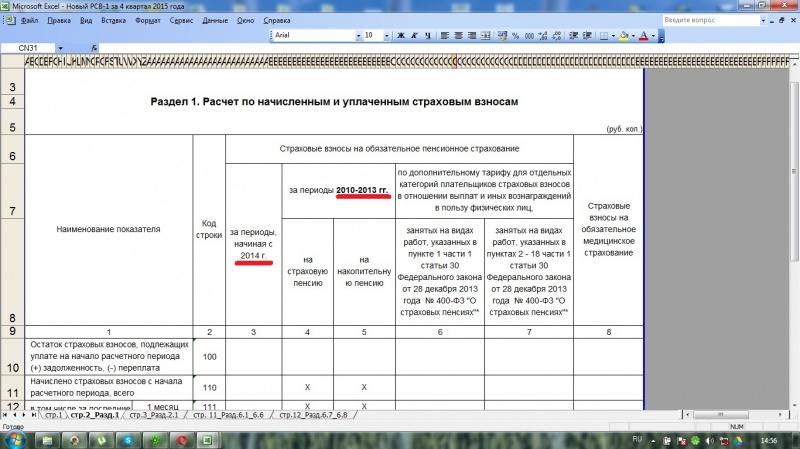Click the currency format icon
The width and height of the screenshot is (800, 449).
pos(503,35)
